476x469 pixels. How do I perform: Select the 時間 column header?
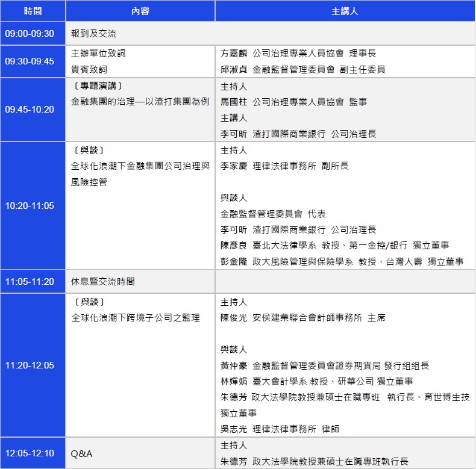pos(33,11)
